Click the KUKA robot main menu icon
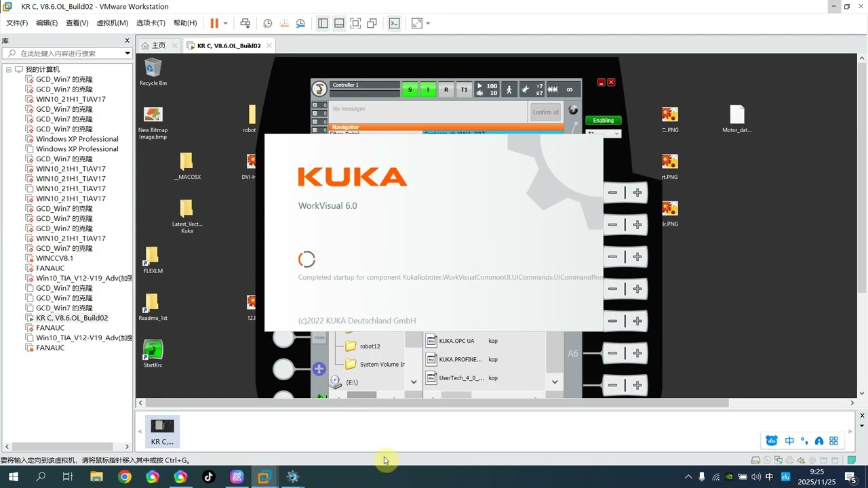The image size is (868, 488). 319,89
